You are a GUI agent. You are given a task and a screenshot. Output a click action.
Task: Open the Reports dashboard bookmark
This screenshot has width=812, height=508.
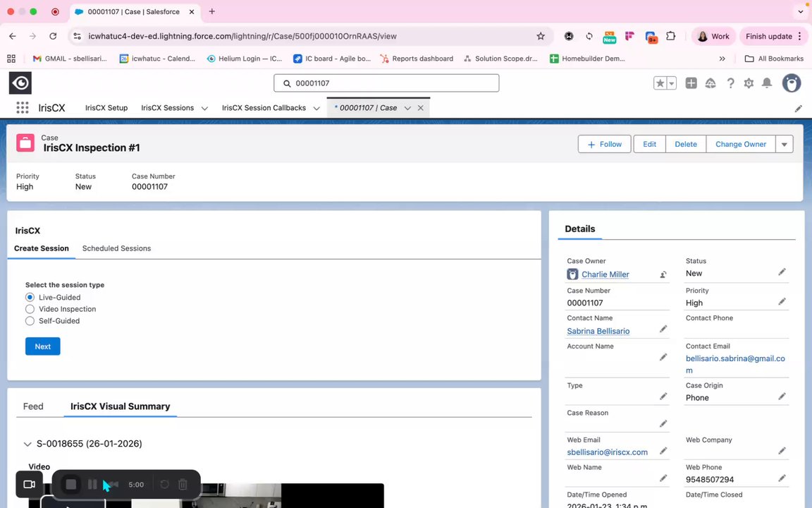pyautogui.click(x=417, y=59)
